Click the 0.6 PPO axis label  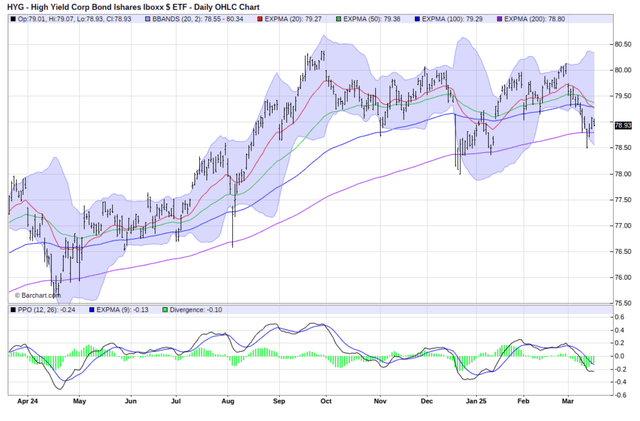coord(620,317)
